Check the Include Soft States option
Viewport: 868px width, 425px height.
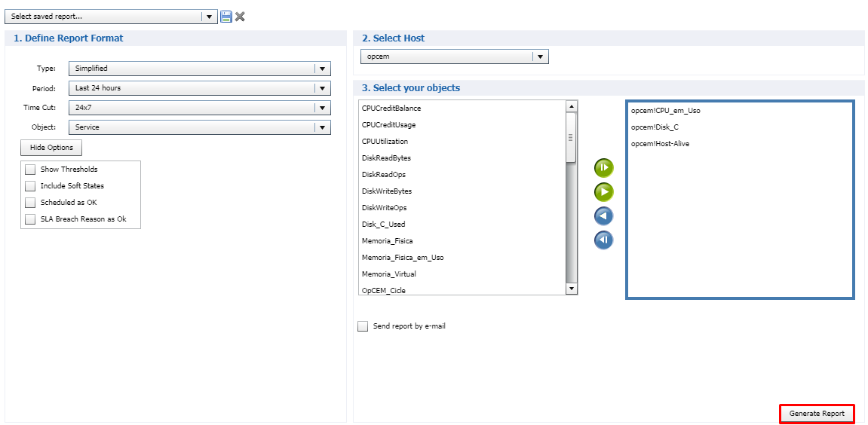[x=30, y=186]
